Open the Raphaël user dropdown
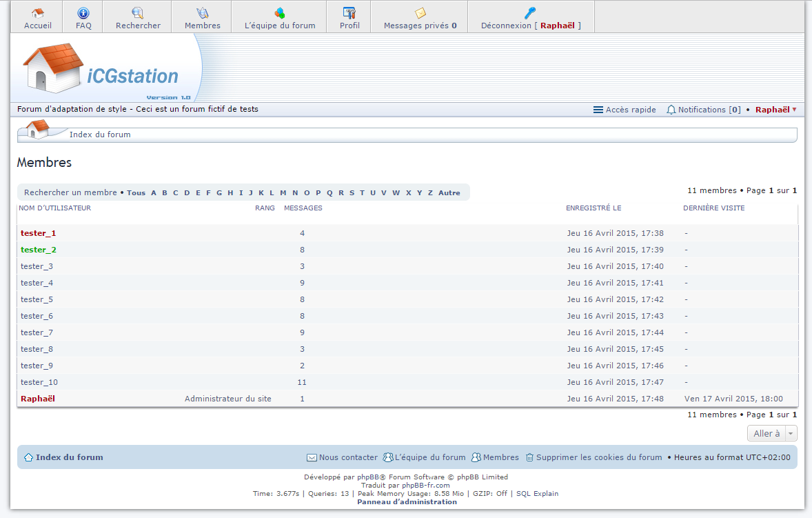This screenshot has width=812, height=518. (775, 110)
